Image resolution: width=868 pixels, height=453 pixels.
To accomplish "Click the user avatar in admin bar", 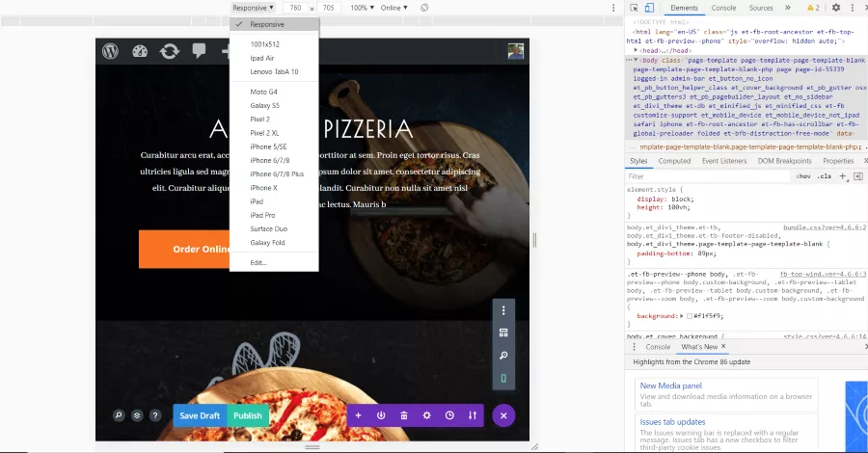I will coord(515,51).
